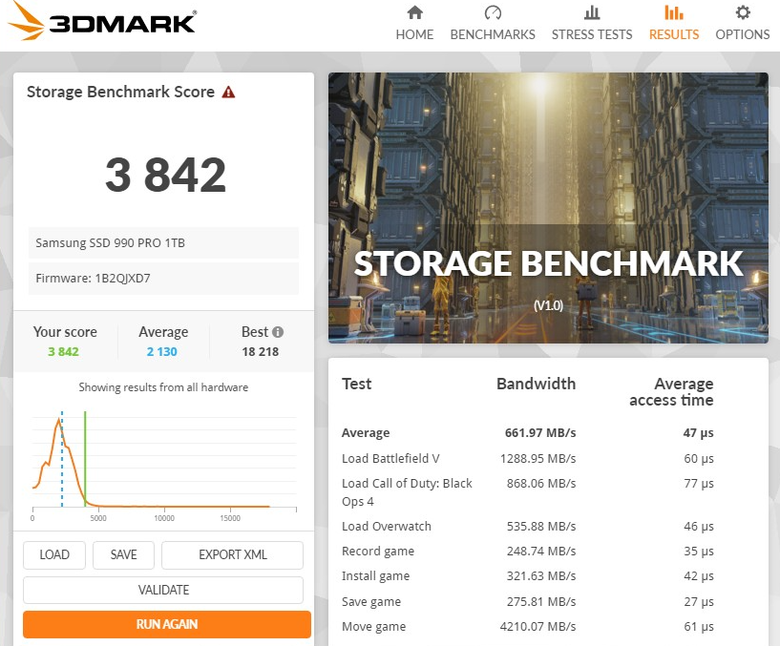Click the LOAD button

(x=54, y=555)
